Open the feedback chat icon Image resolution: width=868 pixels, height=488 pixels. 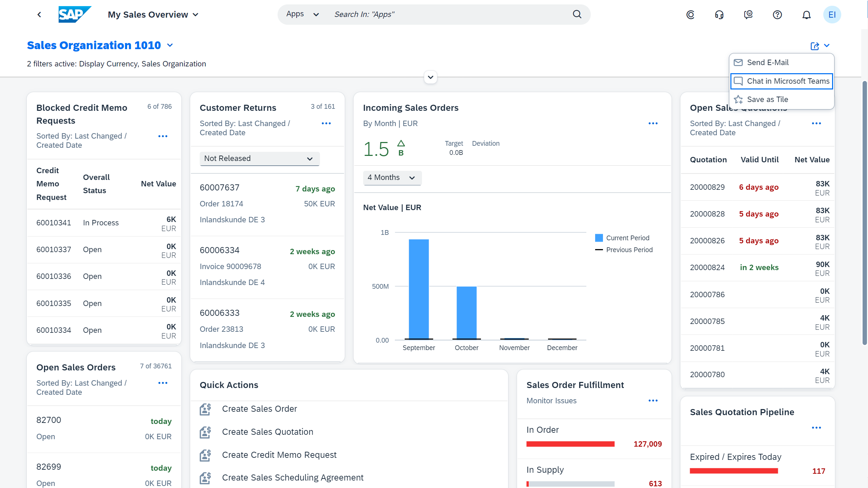pos(748,15)
